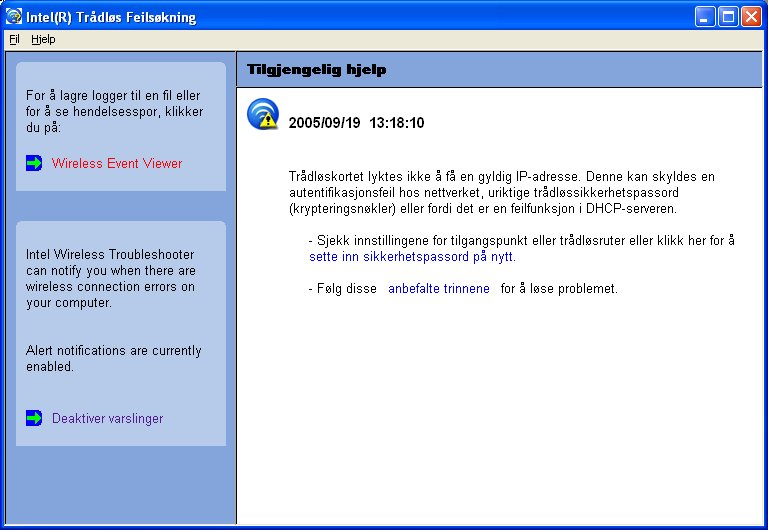Close the Intel(R) Trådløs Feilsøkning window
Screen dimensions: 768x530
[x=751, y=17]
